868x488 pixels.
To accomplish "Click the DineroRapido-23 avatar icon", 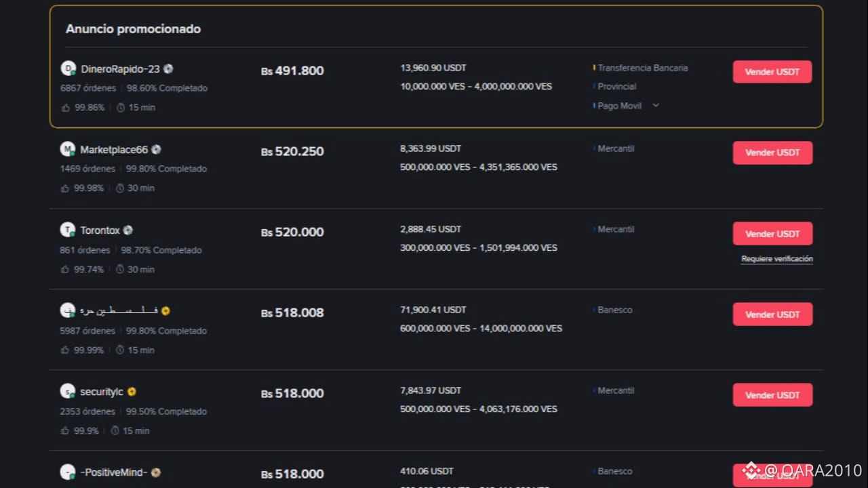I will 68,68.
